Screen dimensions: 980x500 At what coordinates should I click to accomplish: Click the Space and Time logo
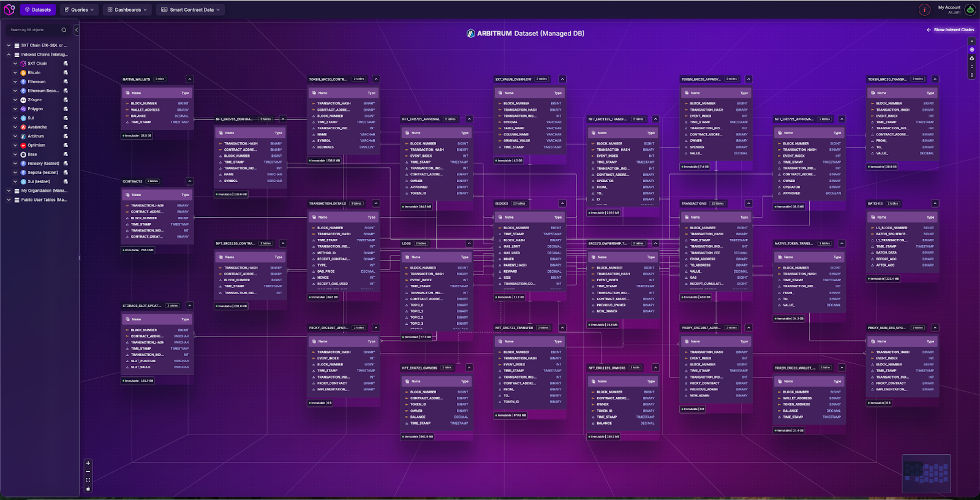[x=9, y=10]
